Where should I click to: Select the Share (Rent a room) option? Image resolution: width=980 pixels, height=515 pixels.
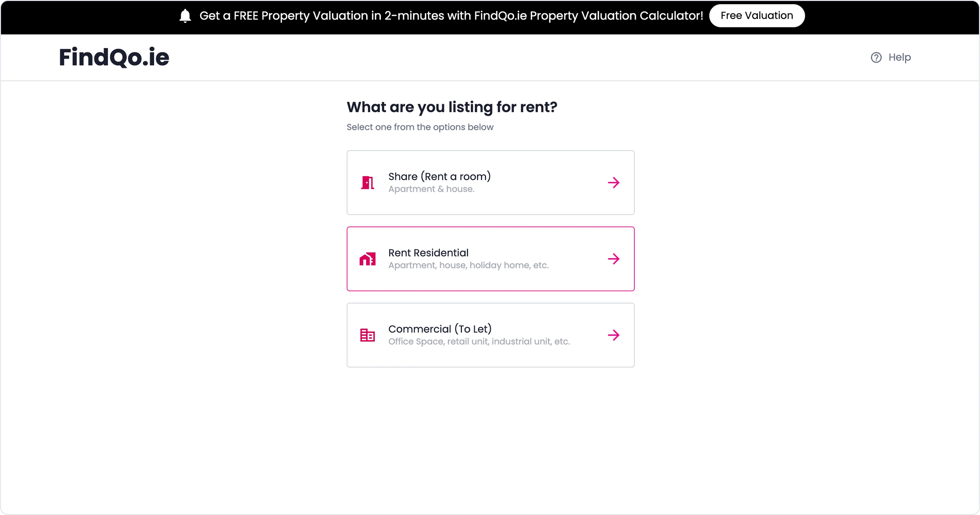(490, 182)
